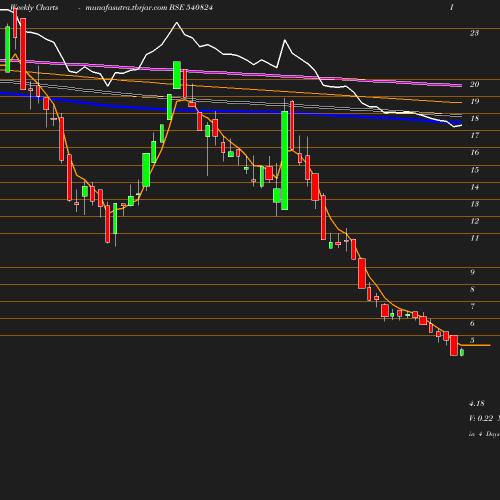The width and height of the screenshot is (500, 500).
Task: Click the price axis label 7
Action: click(472, 306)
